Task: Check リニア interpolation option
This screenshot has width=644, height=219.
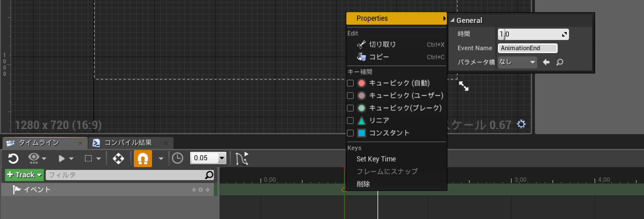Action: (350, 121)
